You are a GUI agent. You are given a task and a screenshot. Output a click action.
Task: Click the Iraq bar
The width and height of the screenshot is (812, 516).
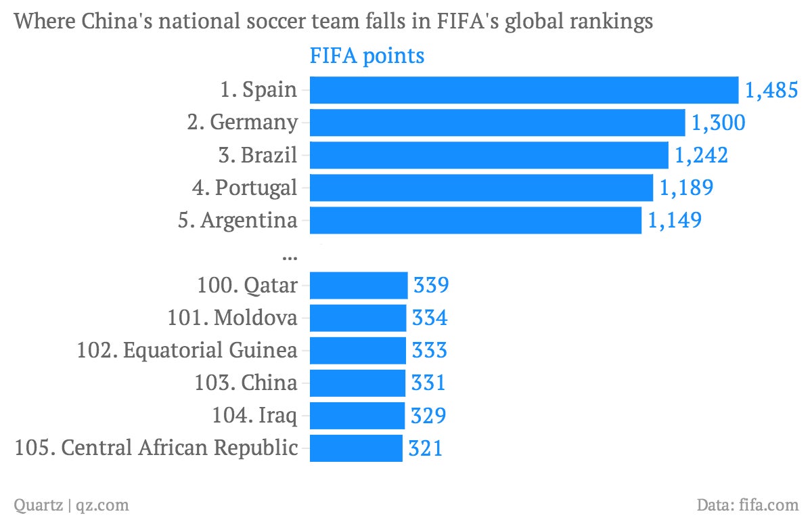click(x=357, y=415)
